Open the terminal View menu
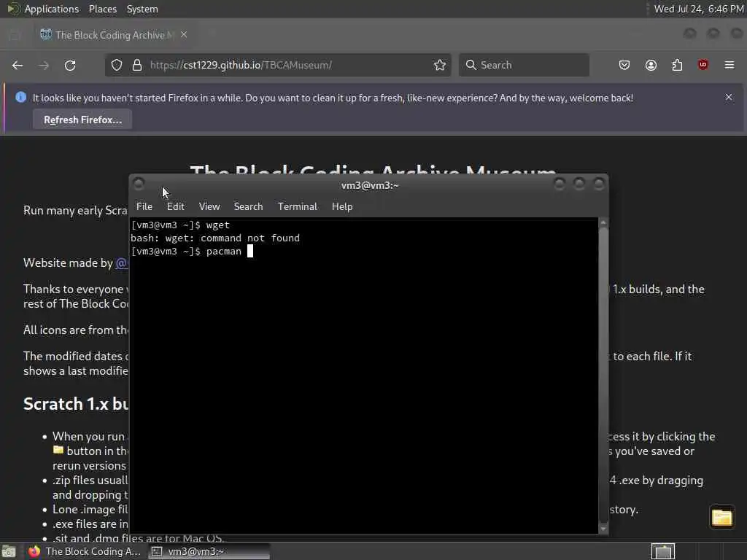Screen dimensions: 747x560 pos(209,206)
